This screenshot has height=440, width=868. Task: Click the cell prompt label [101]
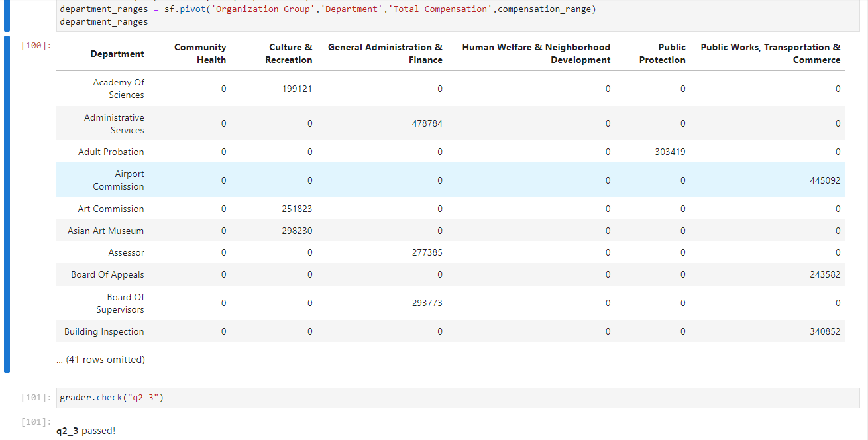[34, 397]
